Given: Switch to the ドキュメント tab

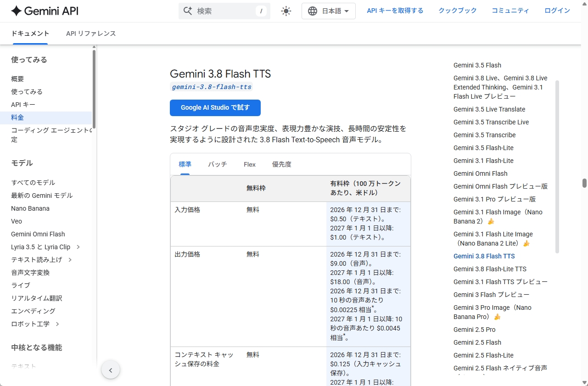Looking at the screenshot, I should coord(30,34).
